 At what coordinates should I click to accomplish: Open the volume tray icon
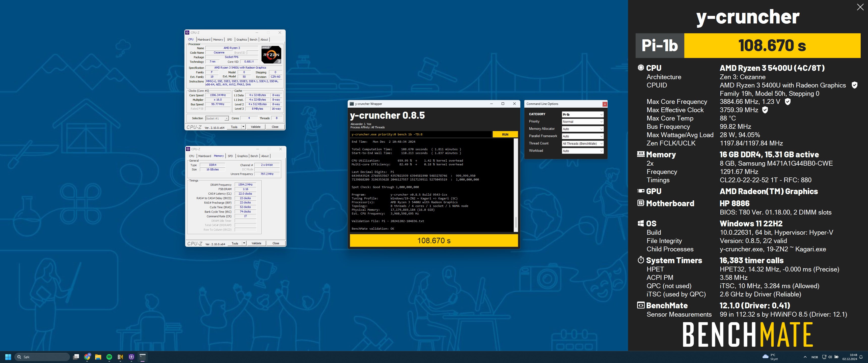click(x=830, y=357)
